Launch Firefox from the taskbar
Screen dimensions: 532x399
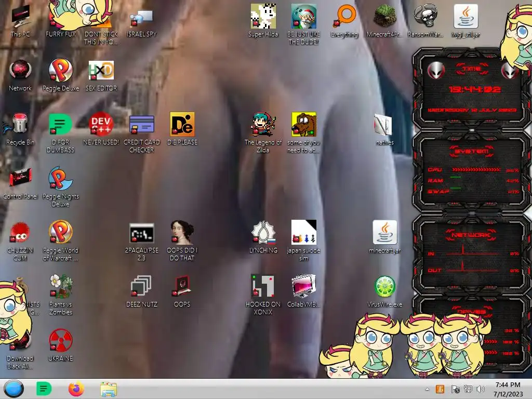76,389
